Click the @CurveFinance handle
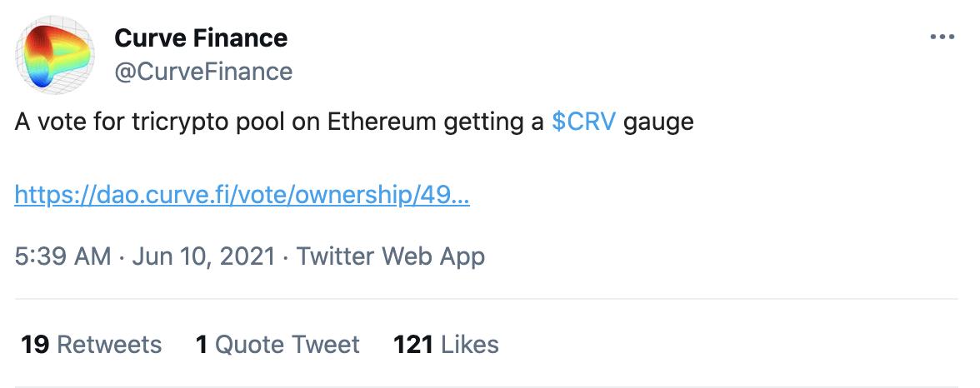This screenshot has width=980, height=388. [x=203, y=72]
